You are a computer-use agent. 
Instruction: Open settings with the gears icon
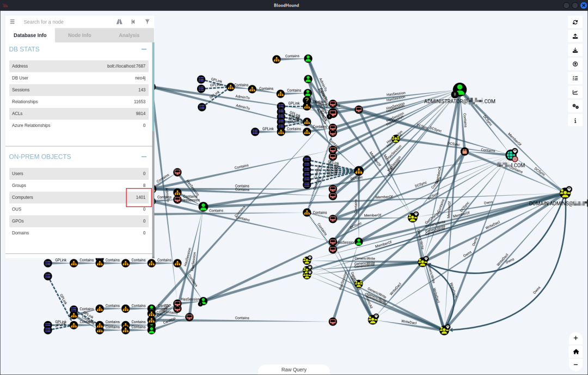575,107
